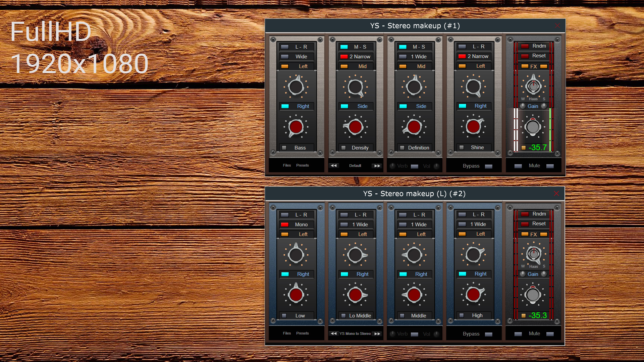The image size is (644, 362).
Task: Click the Middle red knob in window #2
Action: click(x=414, y=295)
